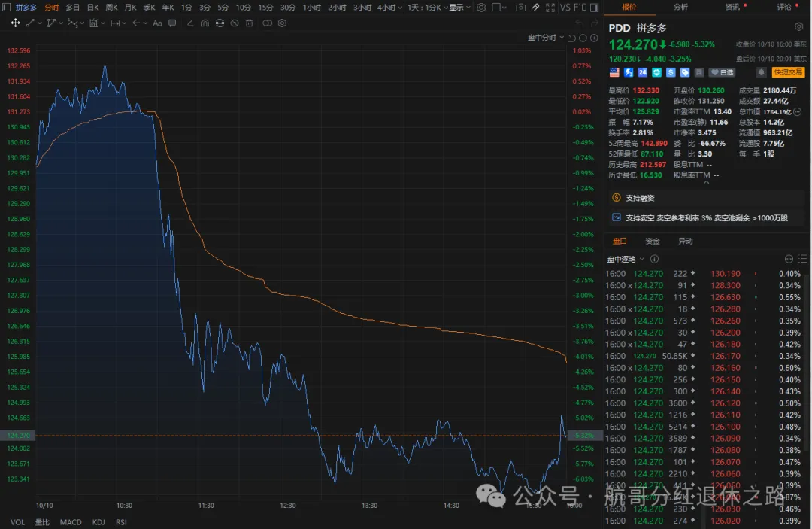Open the 显示 display dropdown
This screenshot has height=529, width=812.
[x=459, y=8]
